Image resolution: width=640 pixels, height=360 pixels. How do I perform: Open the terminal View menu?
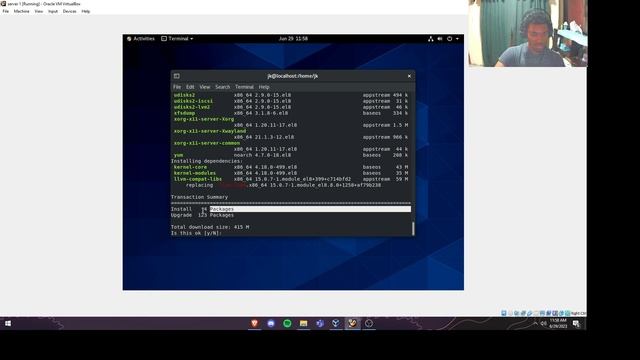point(204,87)
